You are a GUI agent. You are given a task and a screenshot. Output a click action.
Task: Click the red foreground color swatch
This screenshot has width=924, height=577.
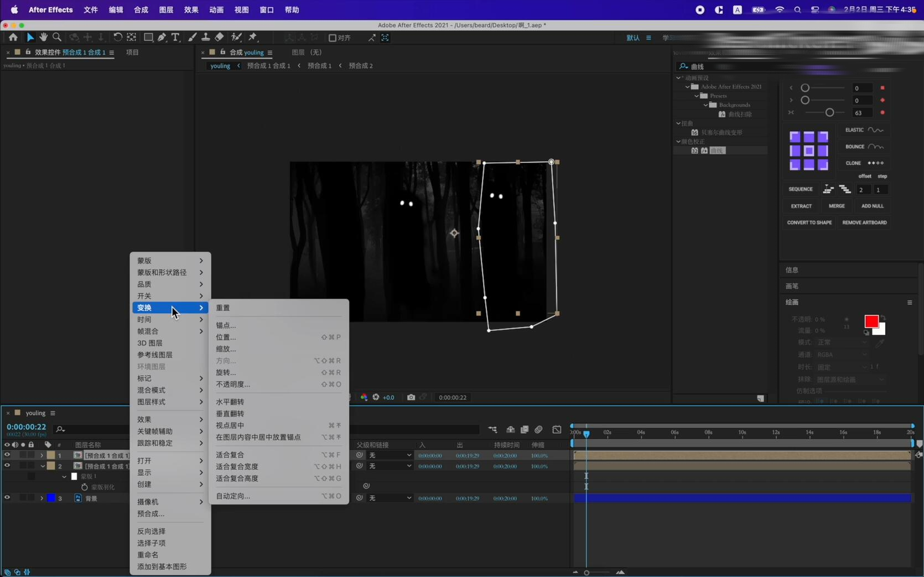pyautogui.click(x=871, y=321)
